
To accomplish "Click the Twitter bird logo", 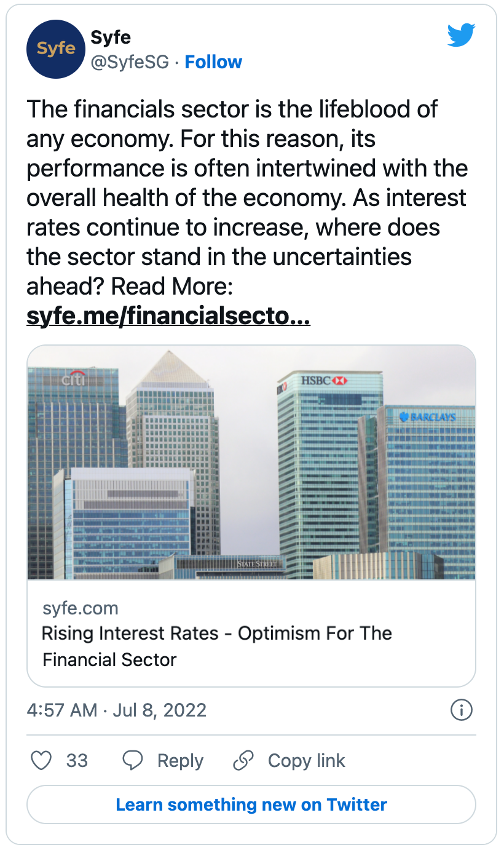I will [461, 36].
